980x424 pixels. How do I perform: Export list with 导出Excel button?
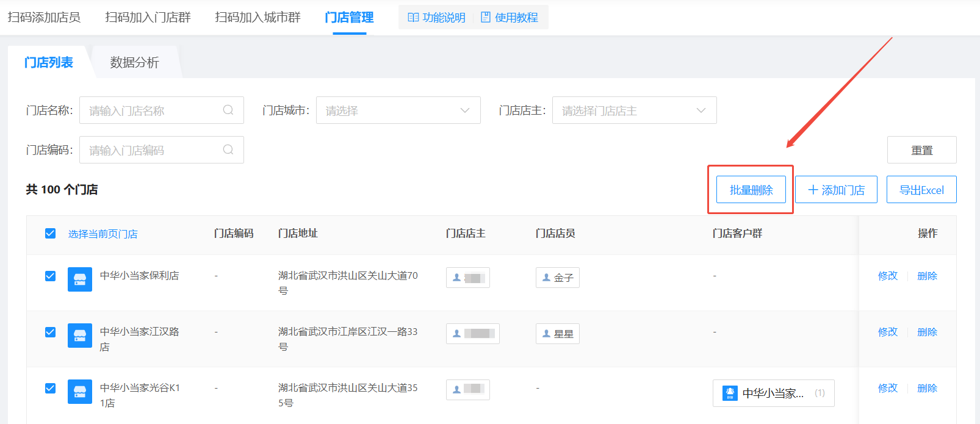click(921, 190)
